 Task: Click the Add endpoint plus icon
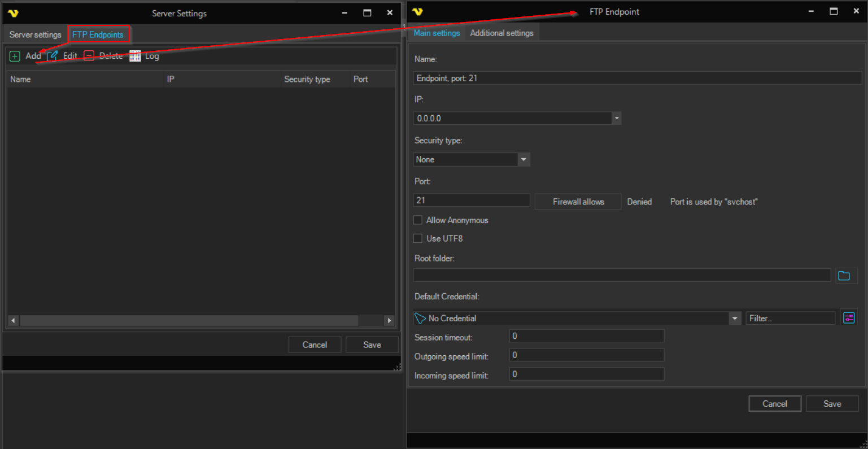tap(15, 56)
